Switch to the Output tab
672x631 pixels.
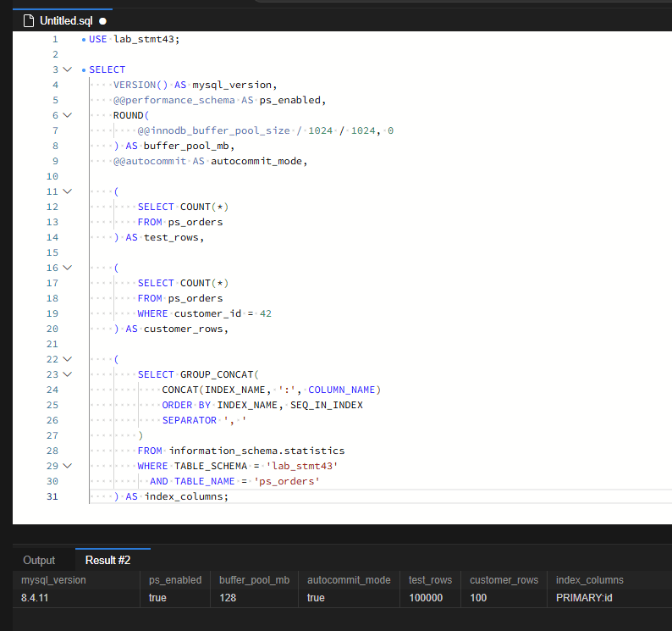tap(39, 560)
